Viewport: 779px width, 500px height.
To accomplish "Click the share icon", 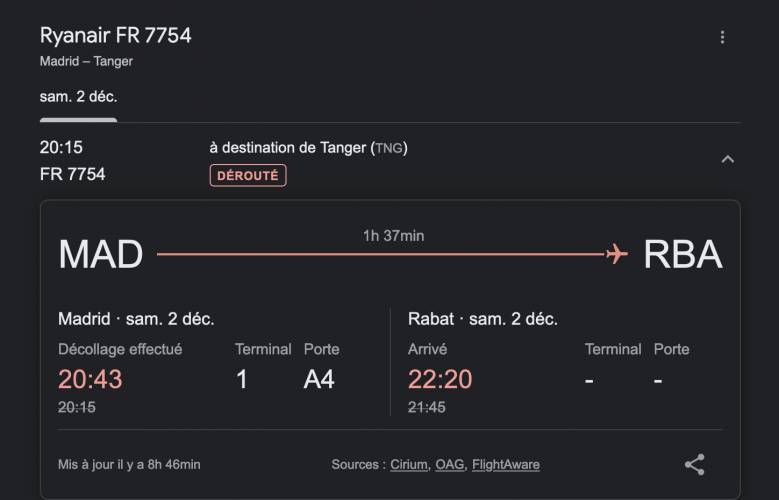I will (x=695, y=465).
